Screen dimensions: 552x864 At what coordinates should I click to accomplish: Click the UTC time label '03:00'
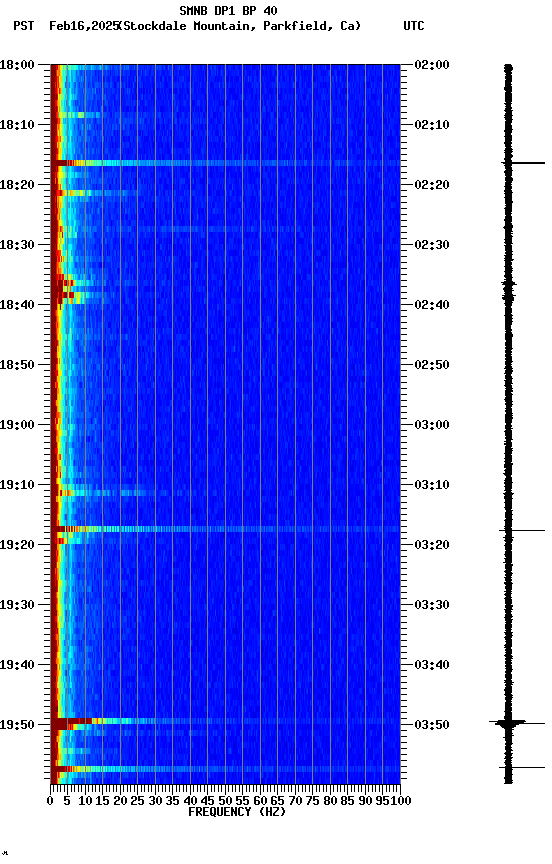(432, 425)
